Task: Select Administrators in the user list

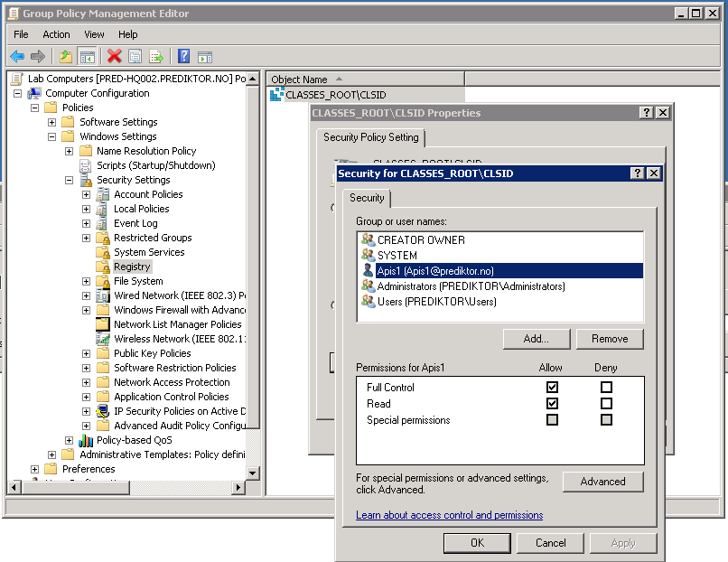Action: [471, 286]
